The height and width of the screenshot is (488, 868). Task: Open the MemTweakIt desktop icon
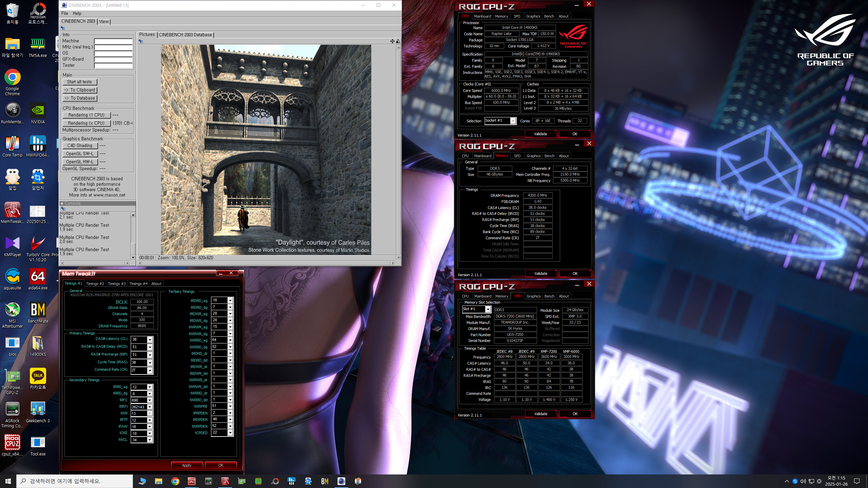12,213
